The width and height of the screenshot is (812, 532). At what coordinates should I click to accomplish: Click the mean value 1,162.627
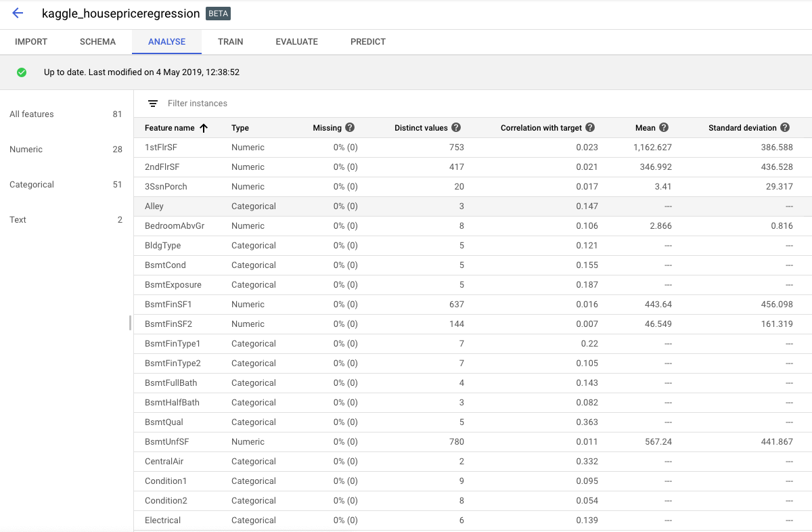click(x=654, y=148)
